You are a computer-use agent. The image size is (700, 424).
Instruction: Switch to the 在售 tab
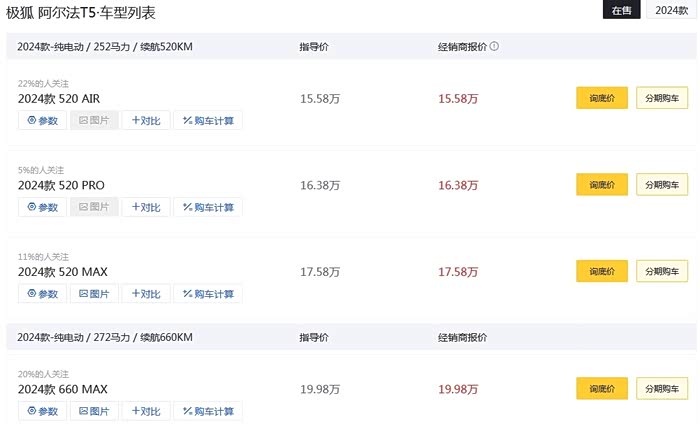[621, 10]
